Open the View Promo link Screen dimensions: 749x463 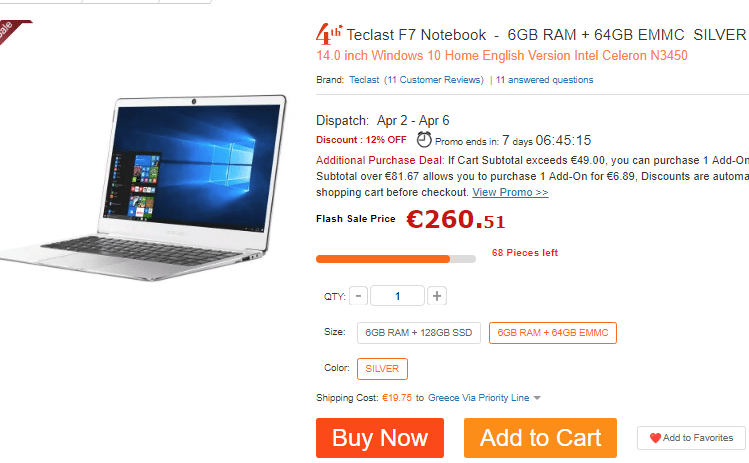coord(510,192)
